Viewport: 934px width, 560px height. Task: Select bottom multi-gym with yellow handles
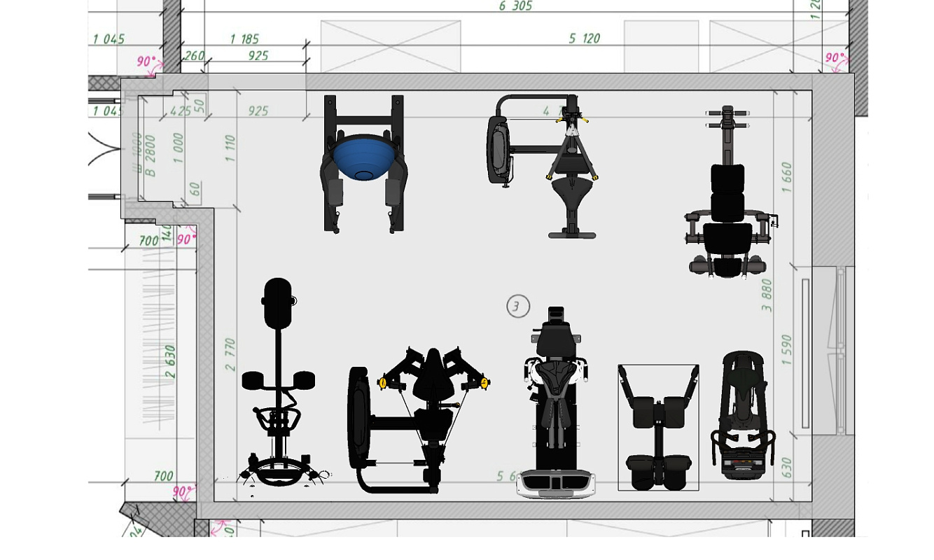pyautogui.click(x=418, y=420)
